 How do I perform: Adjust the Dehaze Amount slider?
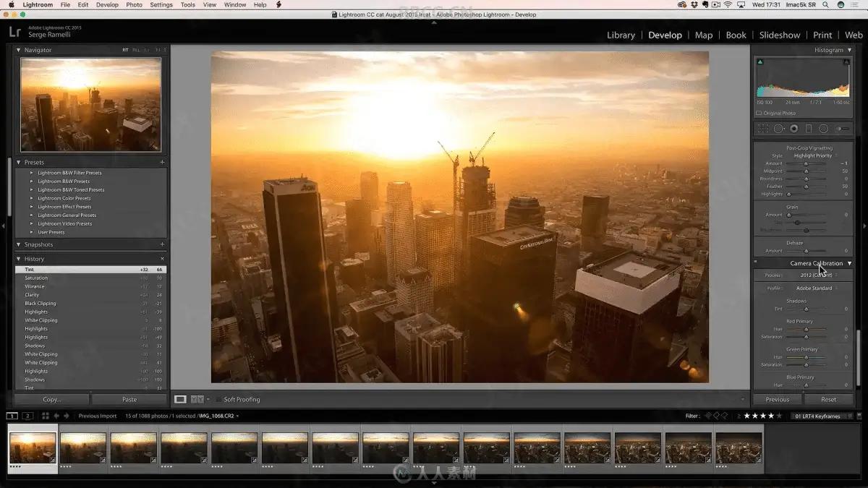806,251
